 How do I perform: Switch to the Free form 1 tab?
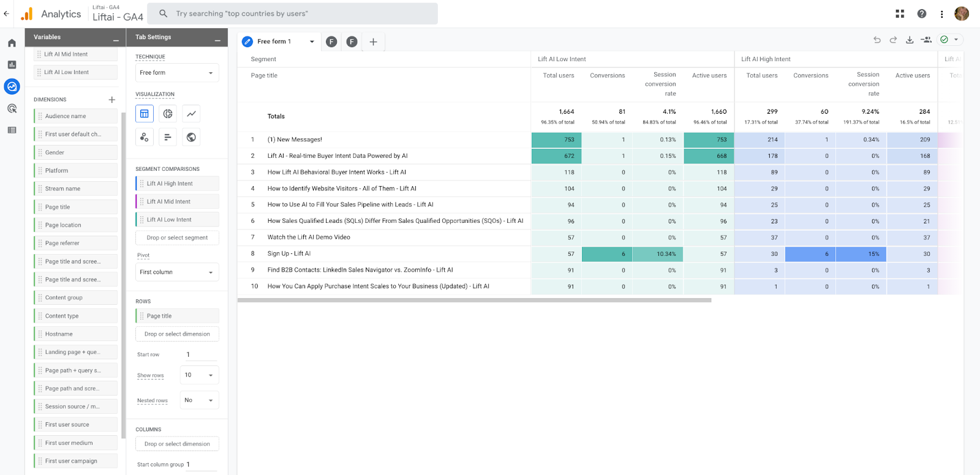click(274, 42)
